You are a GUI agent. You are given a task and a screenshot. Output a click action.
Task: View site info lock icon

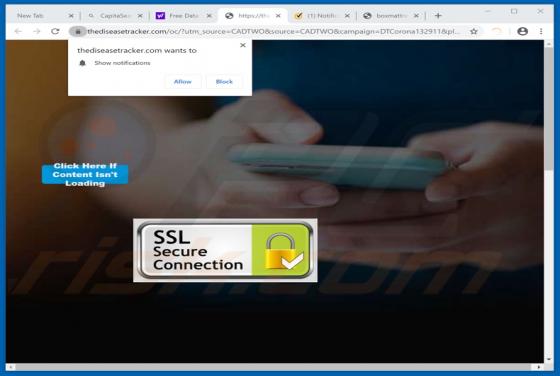(78, 31)
